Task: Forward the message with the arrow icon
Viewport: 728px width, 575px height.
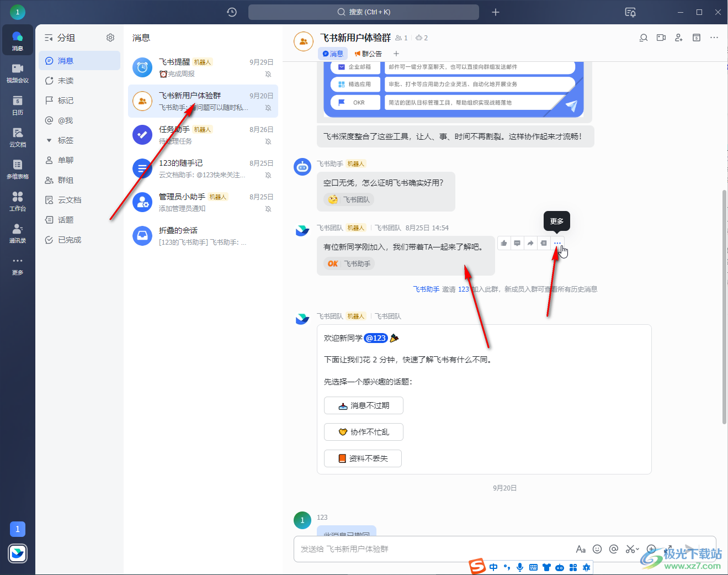Action: tap(530, 243)
